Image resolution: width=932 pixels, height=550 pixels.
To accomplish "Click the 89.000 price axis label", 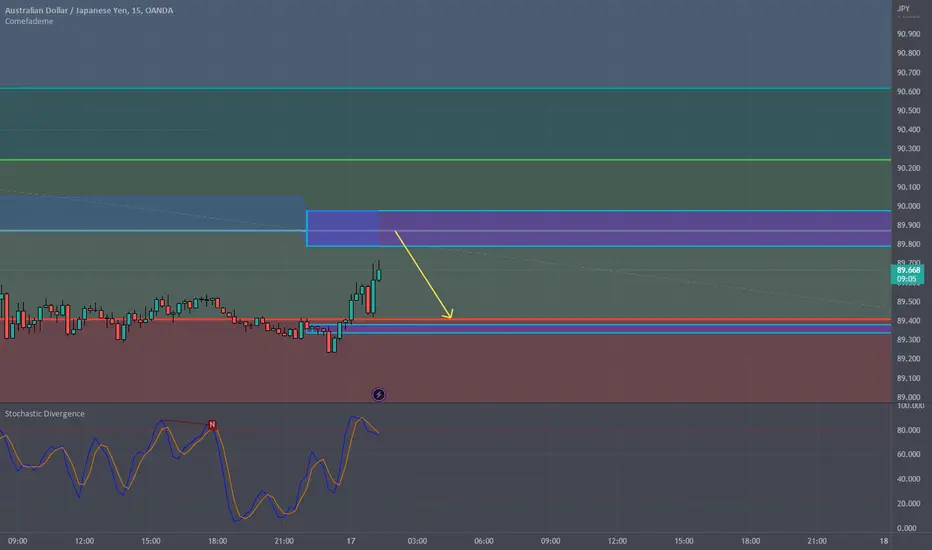I will click(x=908, y=397).
